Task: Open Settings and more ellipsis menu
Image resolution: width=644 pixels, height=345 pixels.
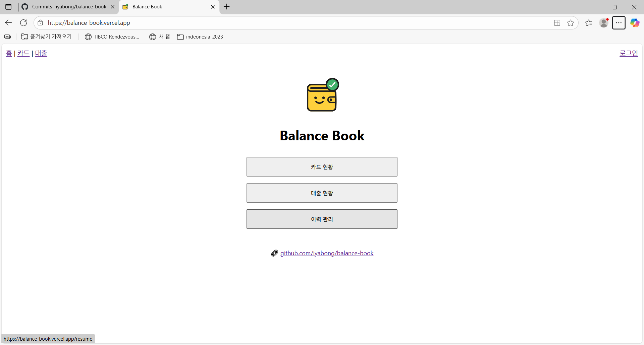Action: [x=619, y=23]
